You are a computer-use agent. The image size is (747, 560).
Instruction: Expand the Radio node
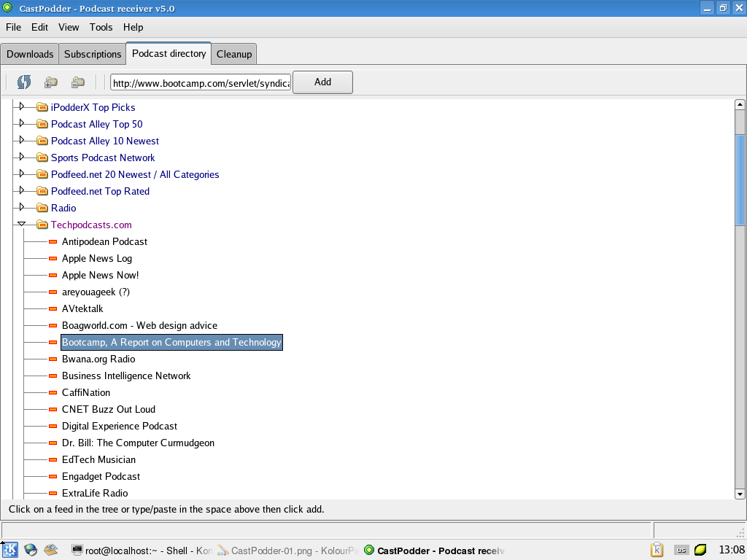pos(21,207)
